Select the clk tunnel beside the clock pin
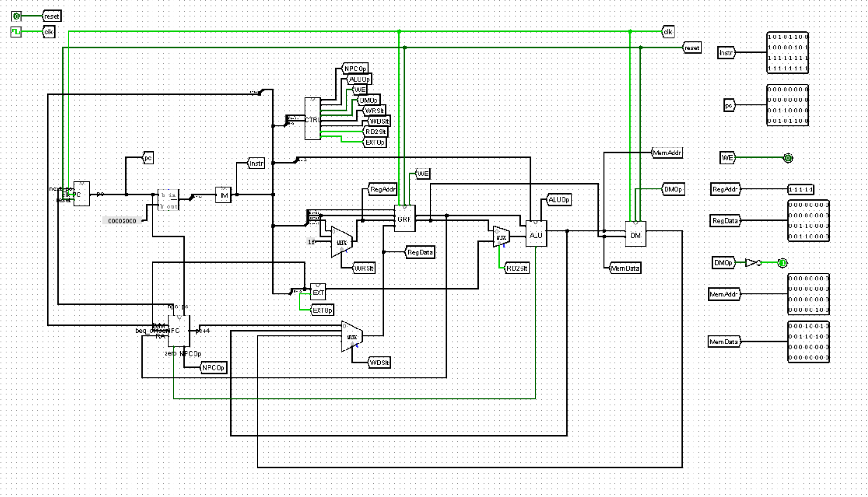Viewport: 868px width, 497px height. coord(49,32)
